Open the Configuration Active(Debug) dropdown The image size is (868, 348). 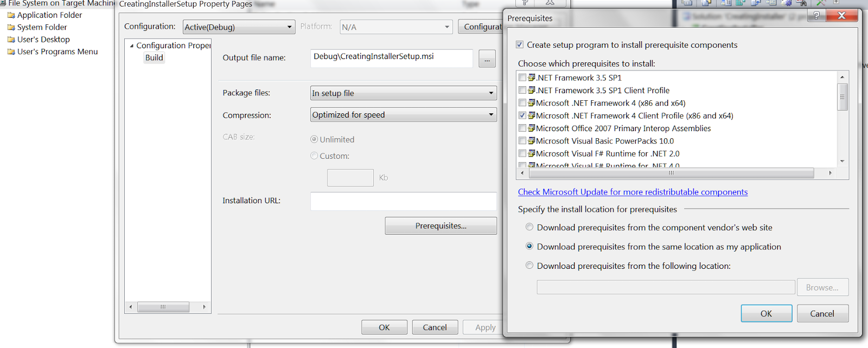pos(239,27)
